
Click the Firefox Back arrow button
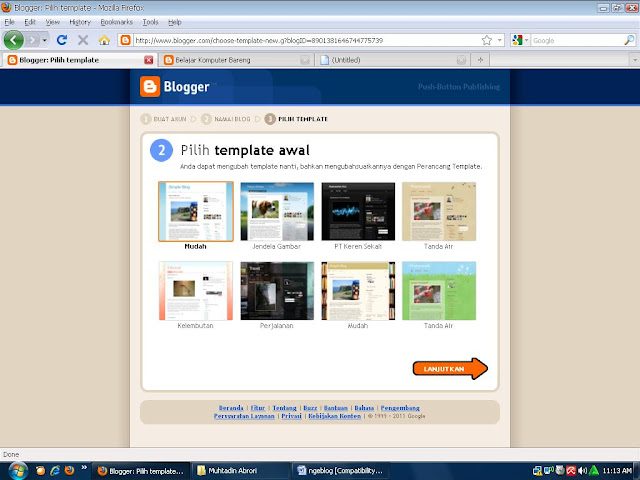(x=13, y=40)
